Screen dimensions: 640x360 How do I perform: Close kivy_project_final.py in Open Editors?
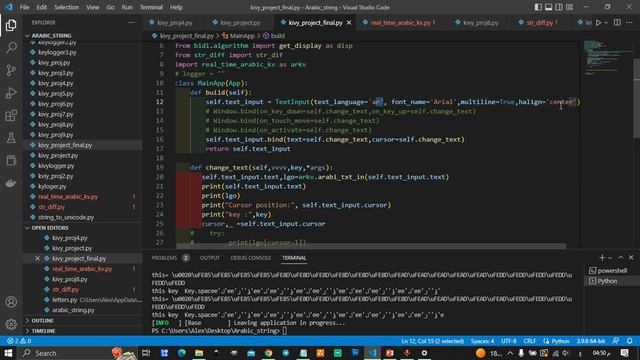pyautogui.click(x=37, y=258)
